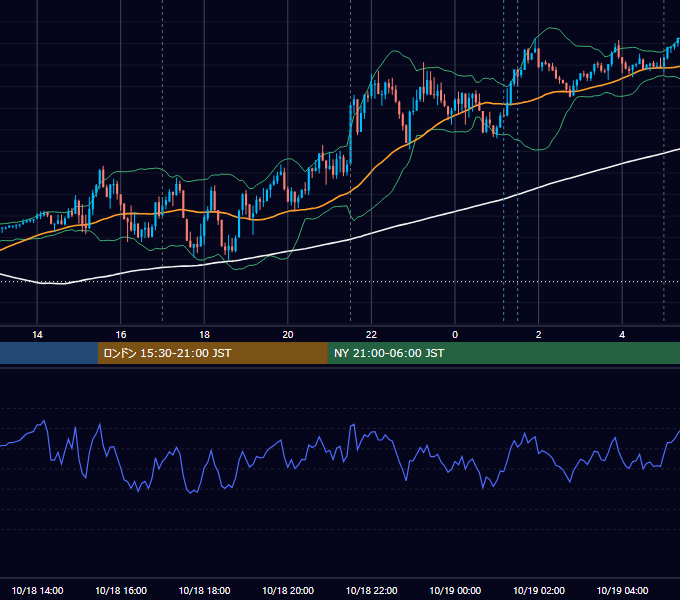Click the hour label 4 on time axis
Viewport: 680px width, 600px height.
coord(622,335)
